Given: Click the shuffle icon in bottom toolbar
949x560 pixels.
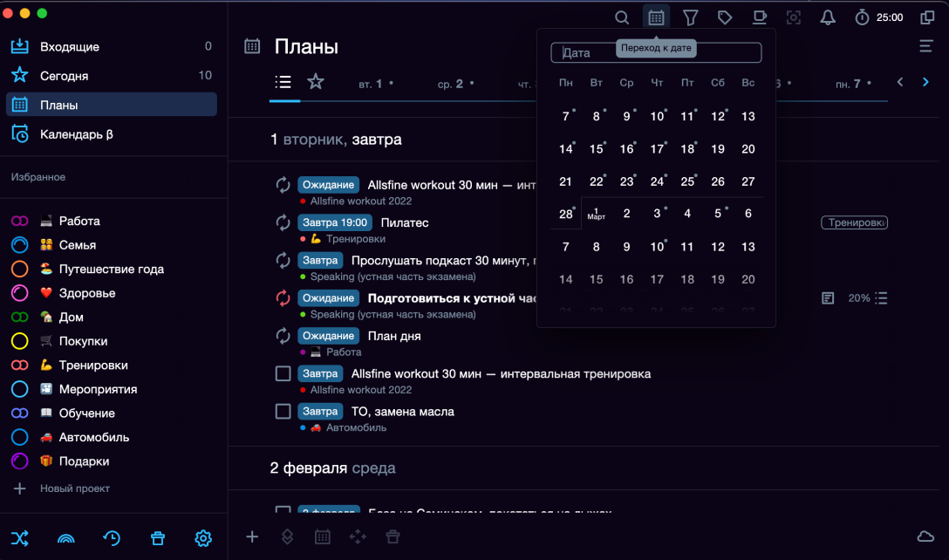Looking at the screenshot, I should coord(20,538).
